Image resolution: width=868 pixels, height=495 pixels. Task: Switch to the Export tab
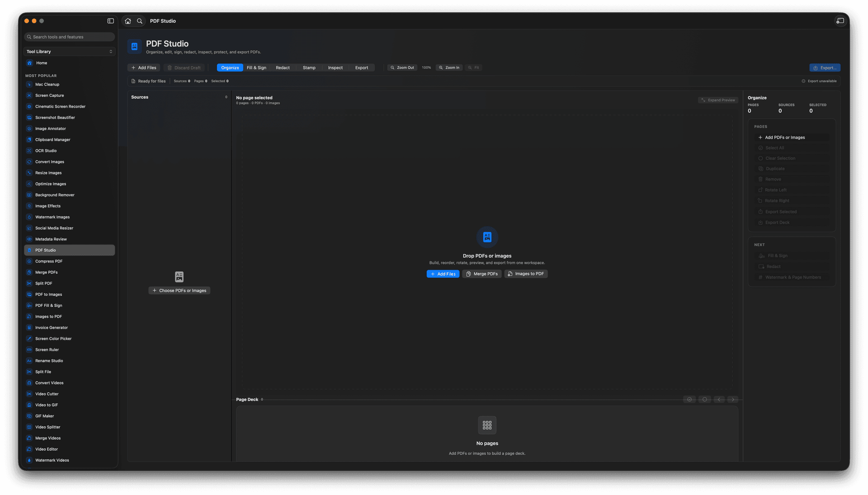pos(362,67)
